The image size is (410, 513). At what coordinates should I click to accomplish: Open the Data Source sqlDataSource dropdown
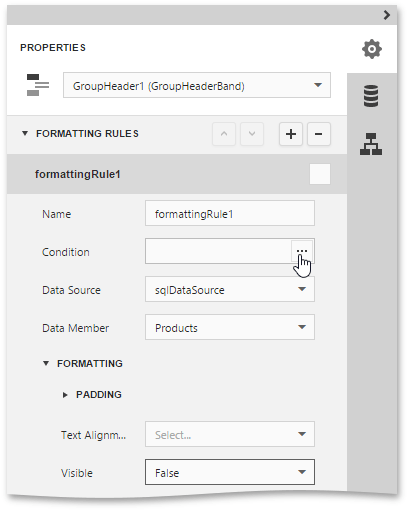(x=230, y=289)
